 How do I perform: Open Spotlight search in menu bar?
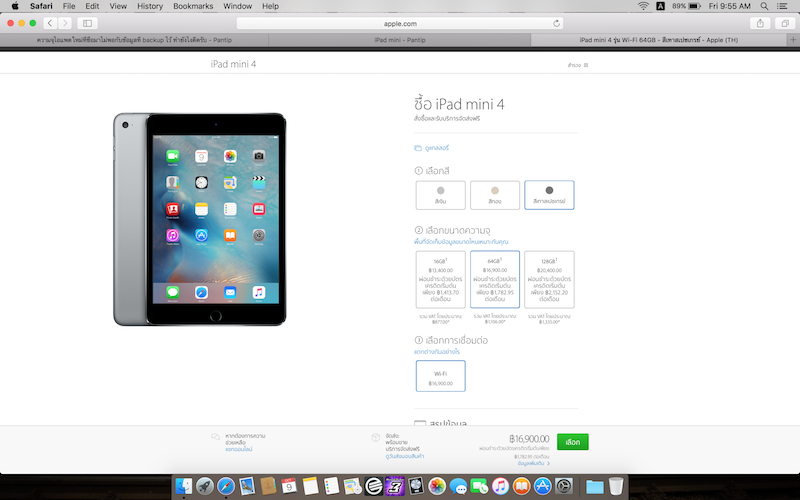(x=764, y=6)
